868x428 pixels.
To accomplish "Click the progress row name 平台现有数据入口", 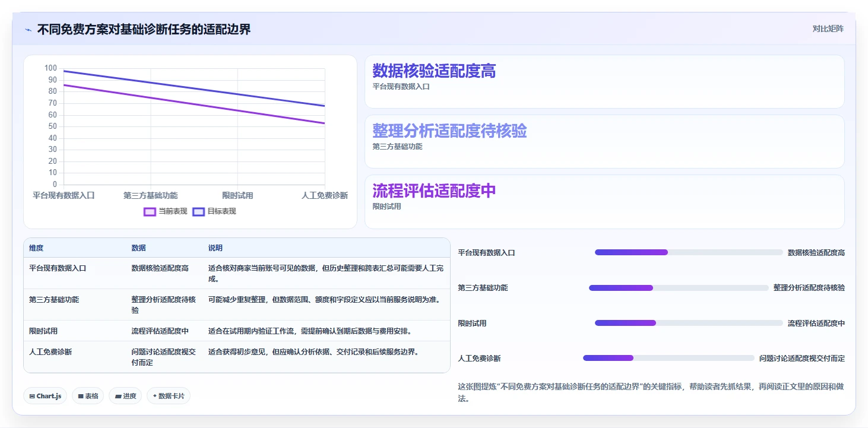I will pyautogui.click(x=487, y=252).
